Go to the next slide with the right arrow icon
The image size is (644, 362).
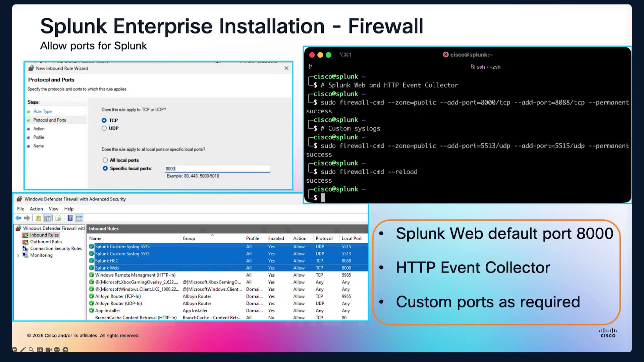[x=65, y=350]
